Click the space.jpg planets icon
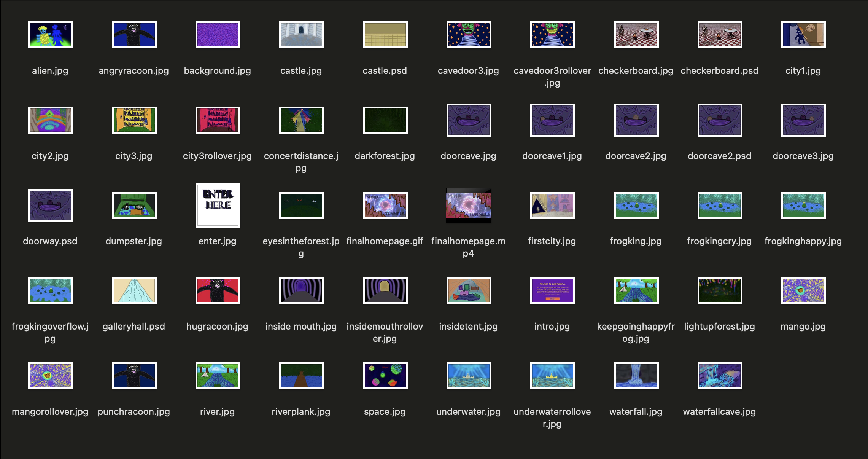 tap(385, 376)
